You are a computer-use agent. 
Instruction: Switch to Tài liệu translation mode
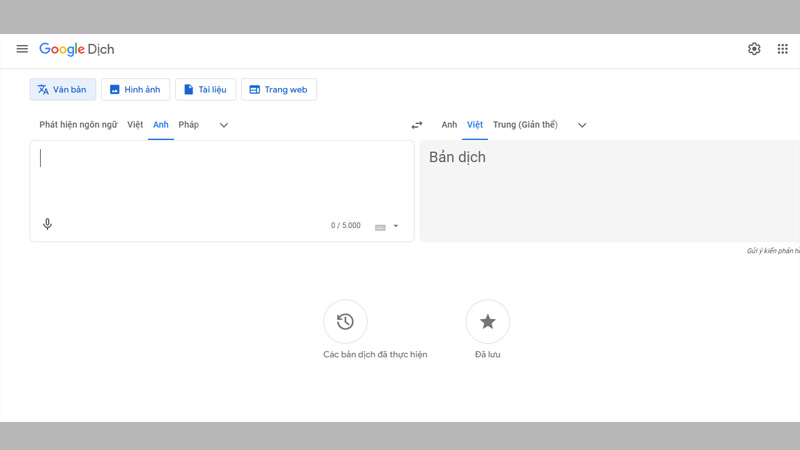[x=205, y=89]
